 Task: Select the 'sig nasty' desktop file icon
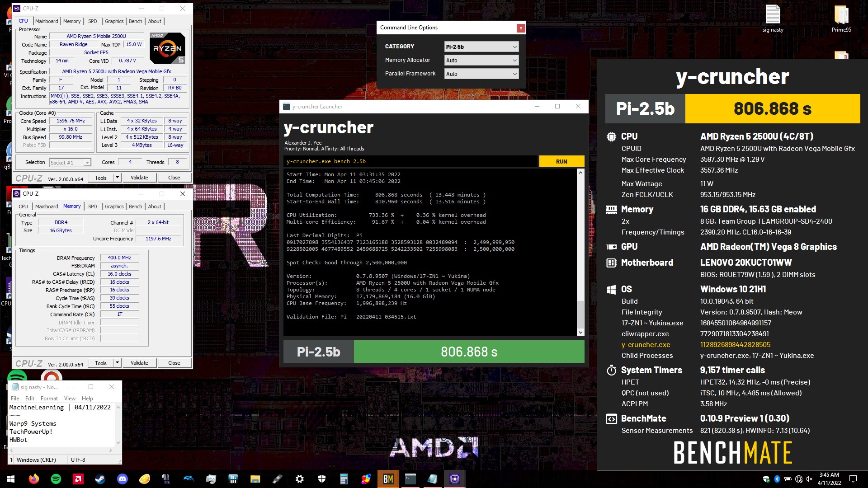773,19
